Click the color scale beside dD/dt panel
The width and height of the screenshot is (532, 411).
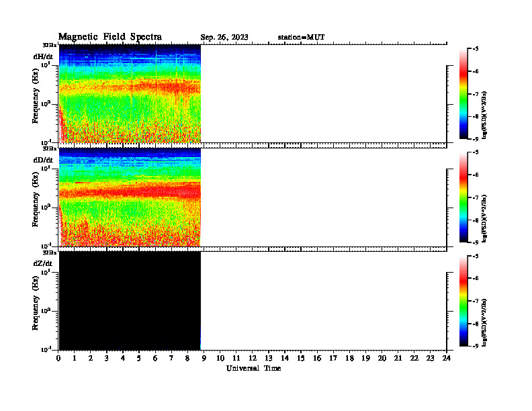[463, 197]
